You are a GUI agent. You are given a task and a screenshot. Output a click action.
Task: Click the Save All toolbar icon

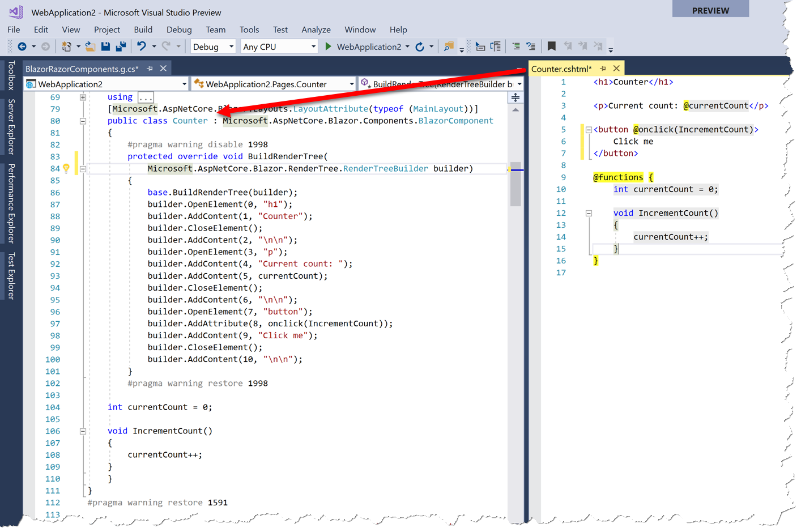coord(121,46)
